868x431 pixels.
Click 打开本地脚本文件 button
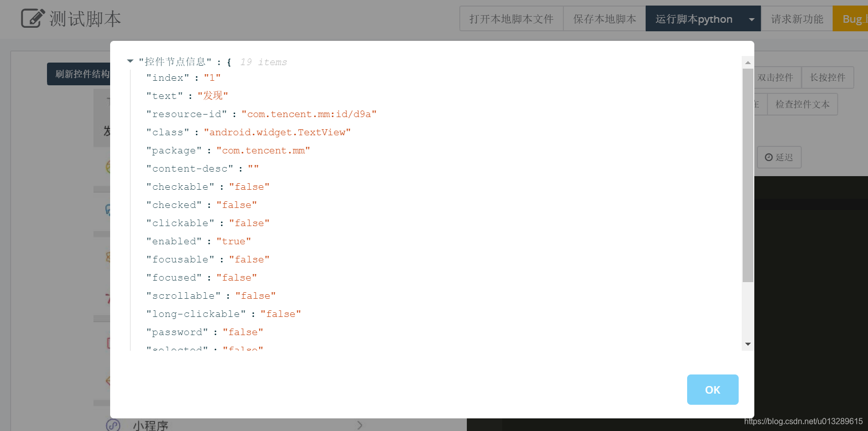511,19
